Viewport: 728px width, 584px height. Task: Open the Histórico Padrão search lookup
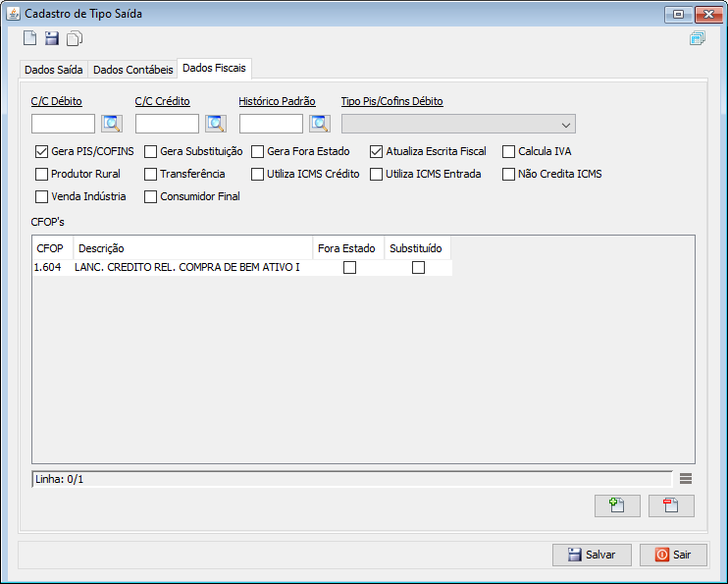click(319, 124)
